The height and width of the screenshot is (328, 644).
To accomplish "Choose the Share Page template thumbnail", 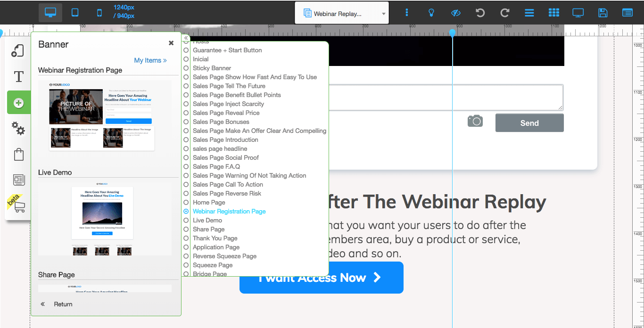I will coord(105,288).
